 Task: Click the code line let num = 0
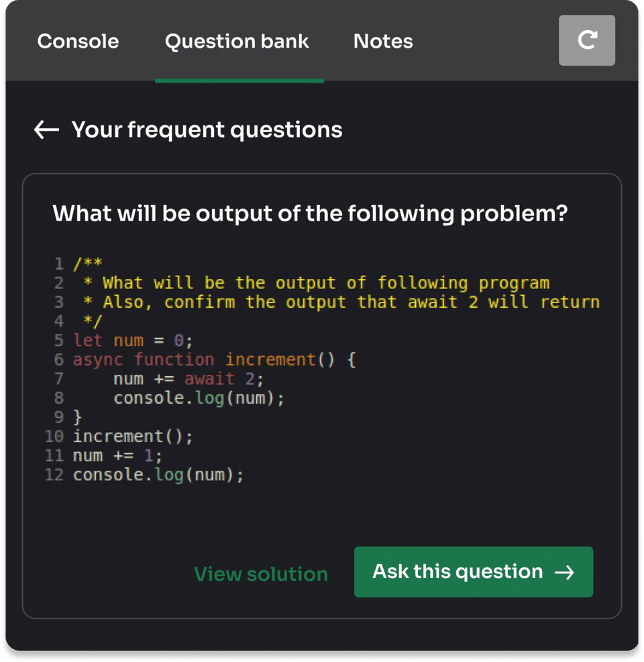128,341
